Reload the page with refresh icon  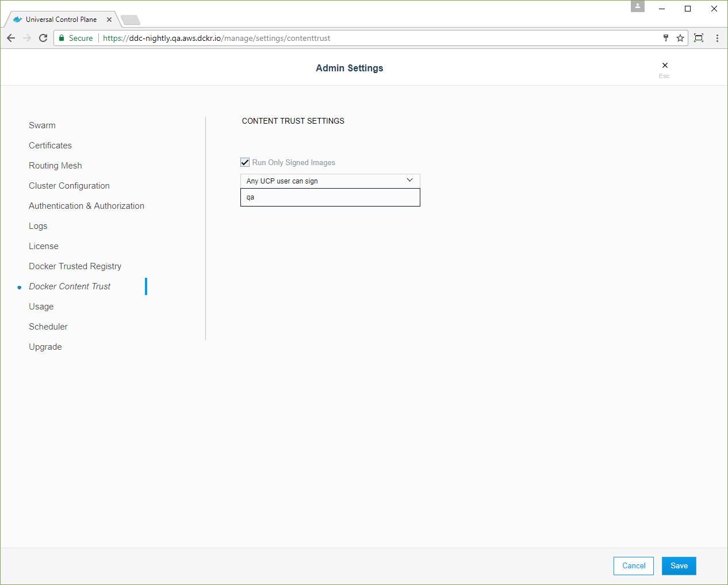click(x=43, y=38)
